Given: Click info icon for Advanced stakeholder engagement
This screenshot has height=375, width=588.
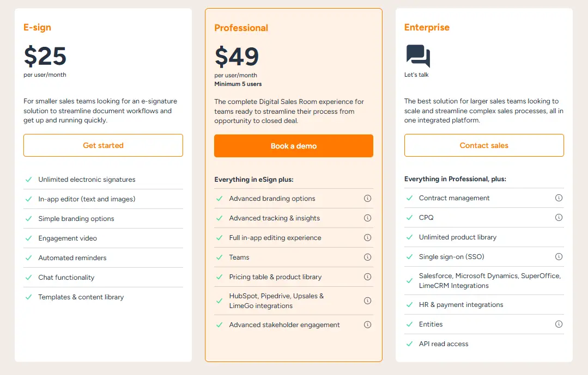Looking at the screenshot, I should [367, 325].
